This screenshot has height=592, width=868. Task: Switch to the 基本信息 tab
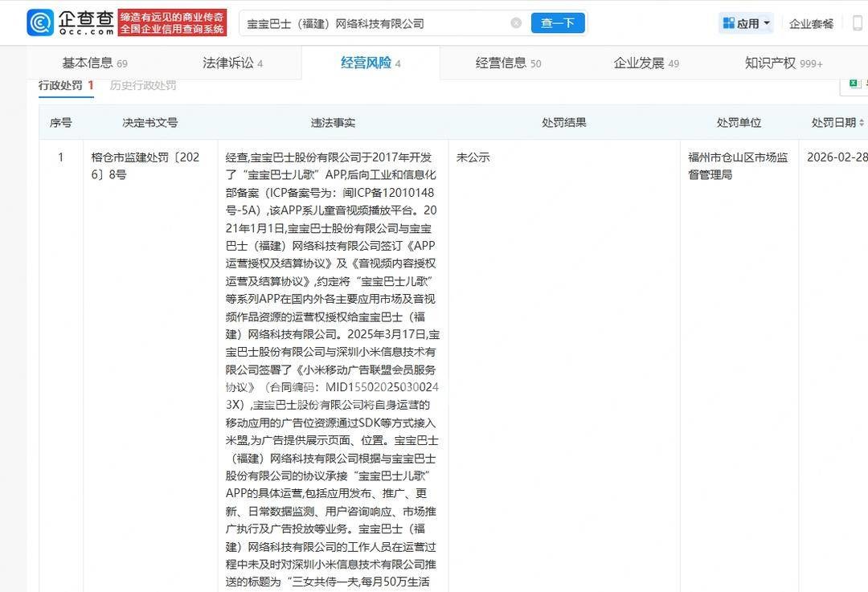coord(94,63)
